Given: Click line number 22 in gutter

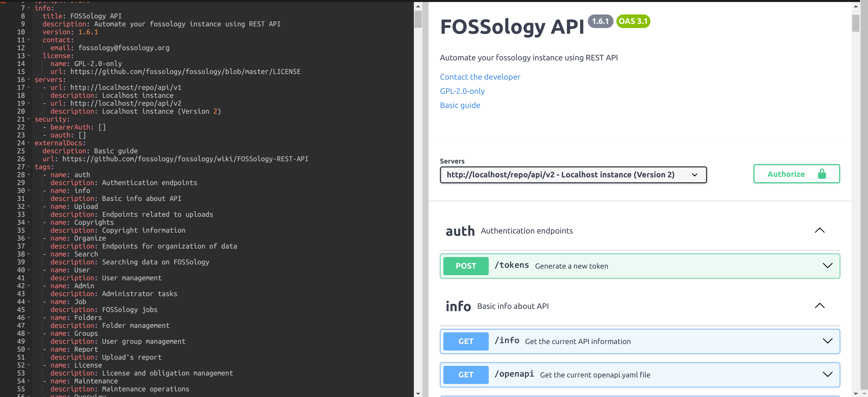Looking at the screenshot, I should tap(21, 127).
